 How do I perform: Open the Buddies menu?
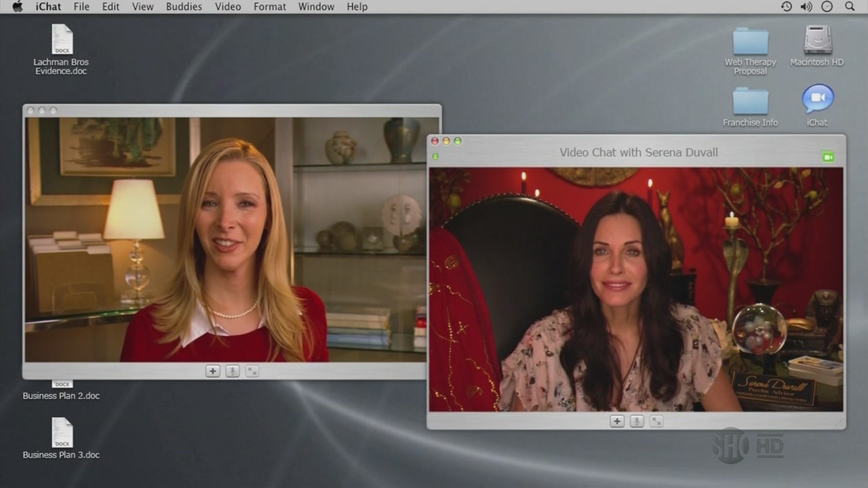184,7
